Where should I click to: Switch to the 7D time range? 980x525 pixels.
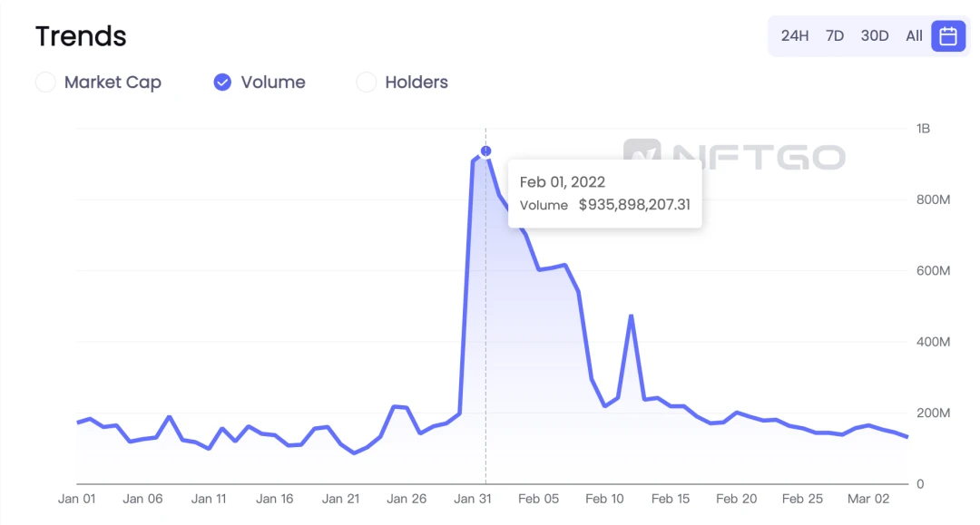coord(835,36)
